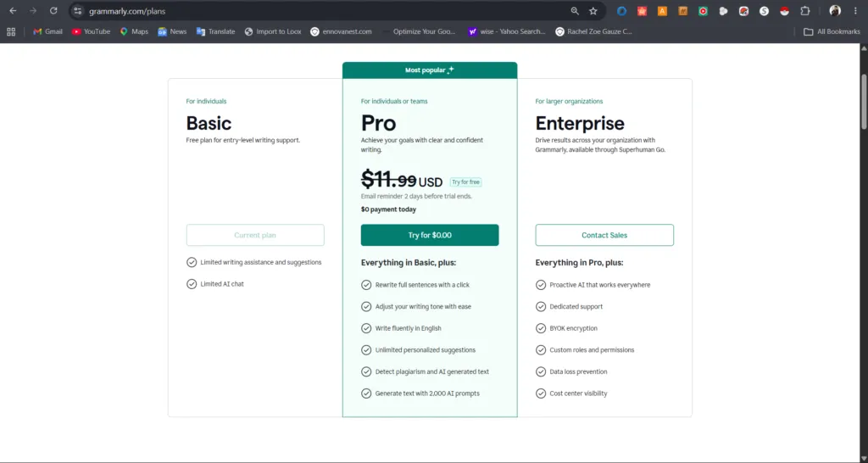Open the Extensions puzzle-piece menu
868x463 pixels.
[805, 11]
